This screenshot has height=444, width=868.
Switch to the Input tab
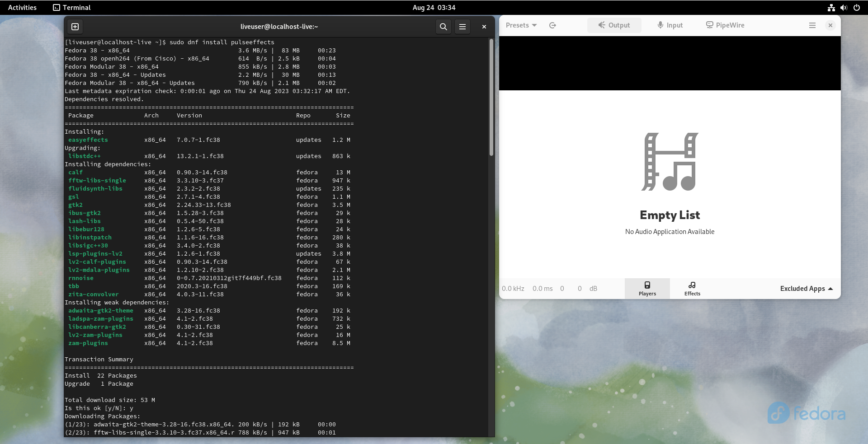tap(670, 25)
